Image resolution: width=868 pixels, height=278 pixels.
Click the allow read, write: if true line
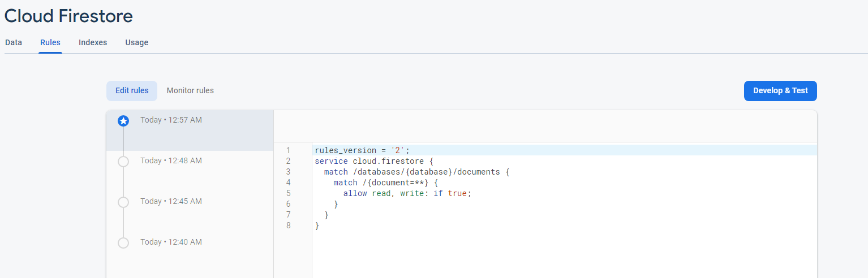pyautogui.click(x=407, y=193)
